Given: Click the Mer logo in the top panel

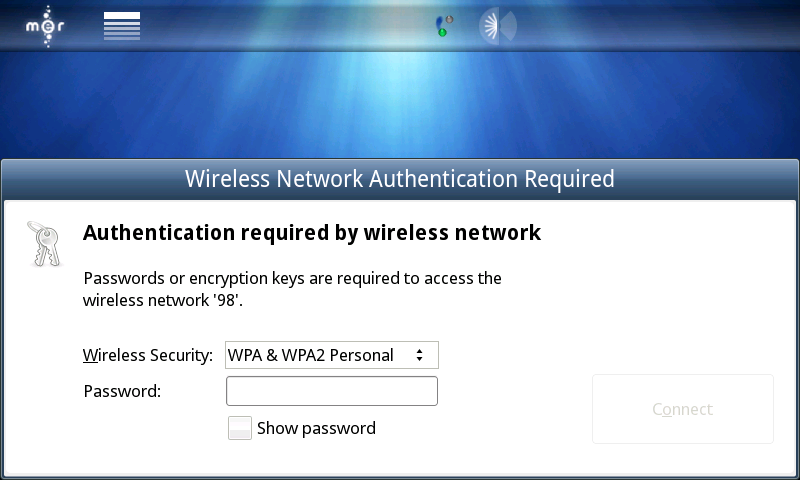Looking at the screenshot, I should coord(45,26).
